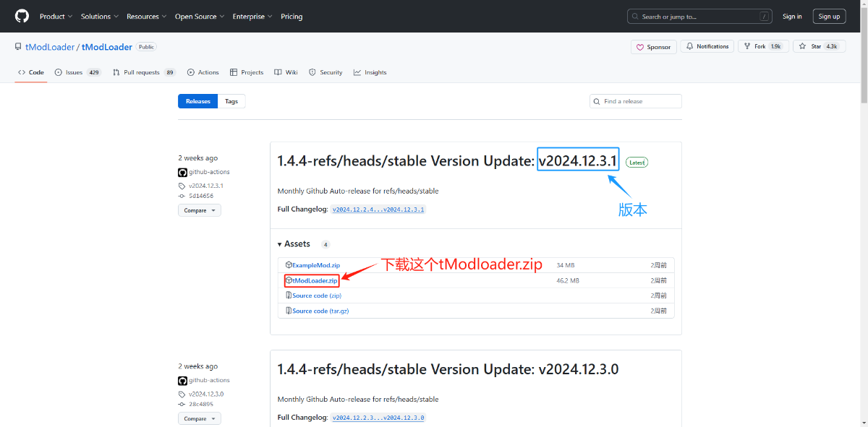
Task: Open the Solutions dropdown menu
Action: 99,16
